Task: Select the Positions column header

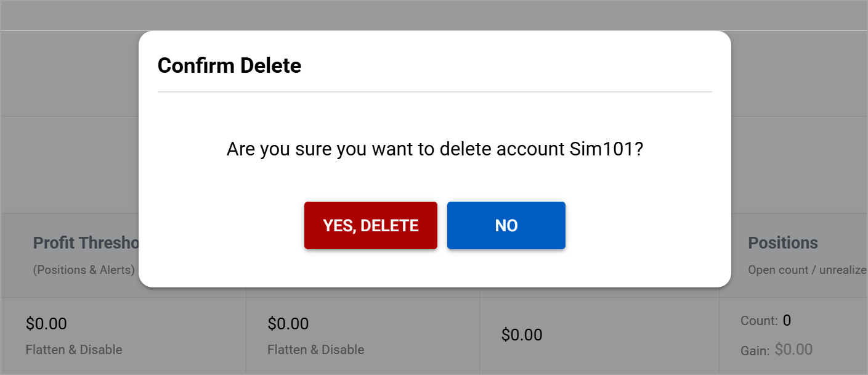Action: point(782,243)
